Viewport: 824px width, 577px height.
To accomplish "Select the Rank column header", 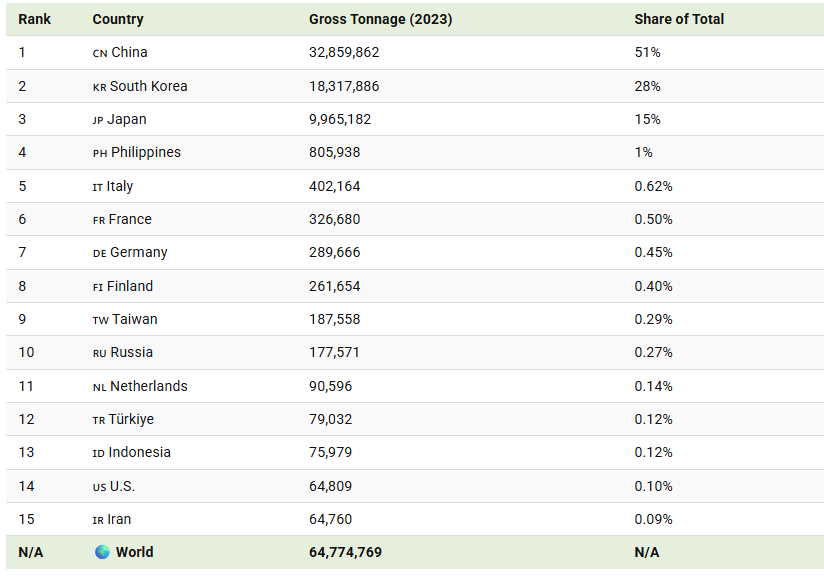I will tap(35, 19).
